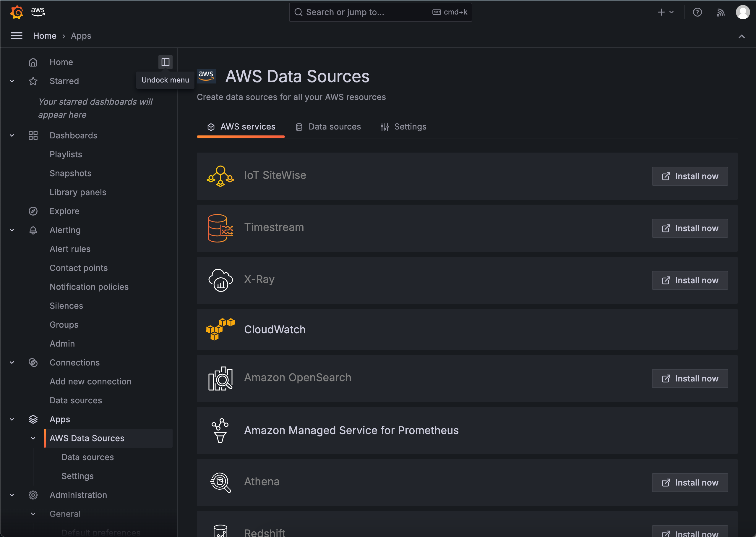The height and width of the screenshot is (537, 756).
Task: Collapse the Dashboards section chevron
Action: click(12, 135)
